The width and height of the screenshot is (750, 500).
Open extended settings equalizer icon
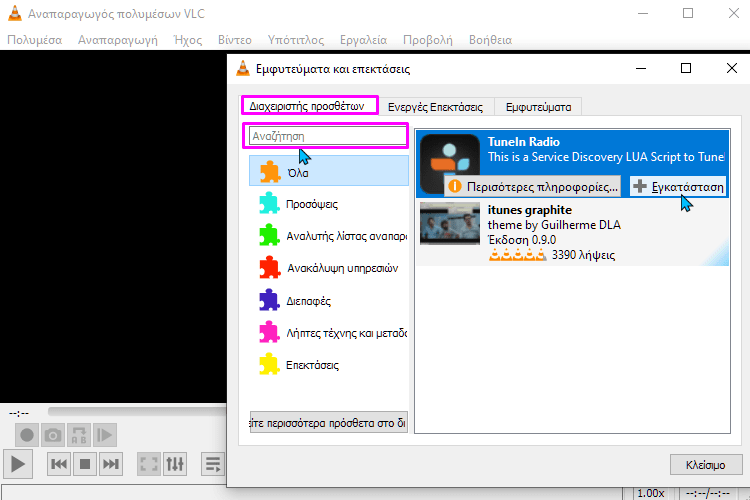pos(175,464)
